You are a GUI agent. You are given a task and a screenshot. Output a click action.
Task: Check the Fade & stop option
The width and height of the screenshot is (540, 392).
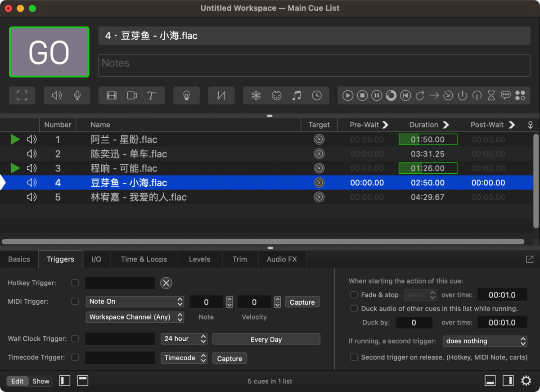pos(354,295)
